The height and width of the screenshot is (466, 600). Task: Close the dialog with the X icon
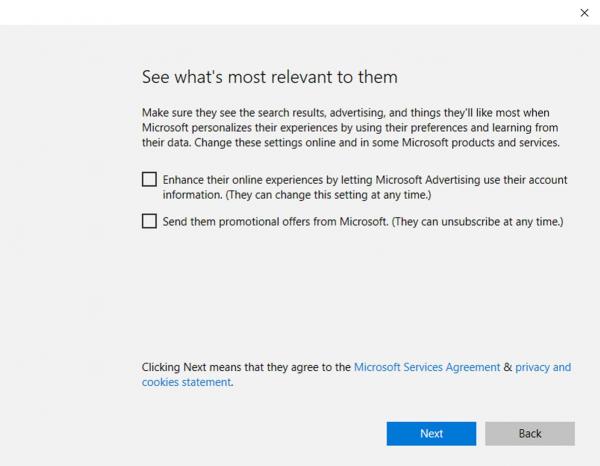pos(584,12)
